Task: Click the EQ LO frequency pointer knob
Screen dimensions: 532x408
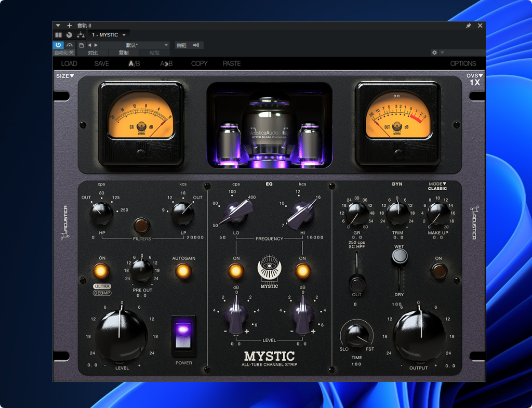Action: pyautogui.click(x=236, y=213)
